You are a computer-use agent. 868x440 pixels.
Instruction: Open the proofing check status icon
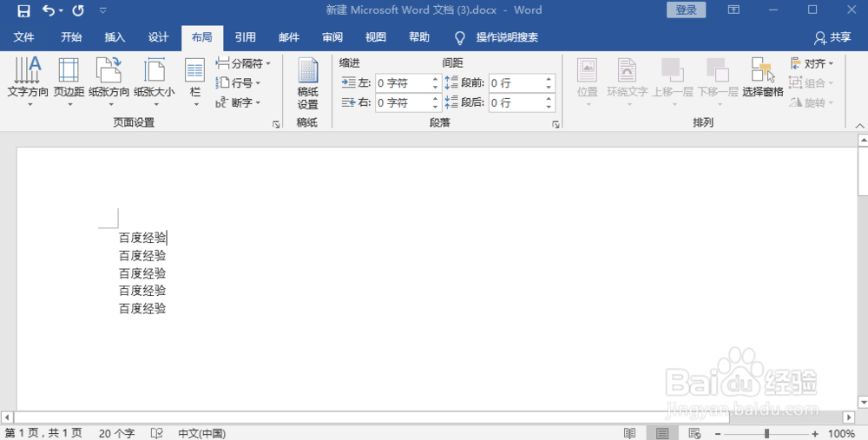coord(157,433)
